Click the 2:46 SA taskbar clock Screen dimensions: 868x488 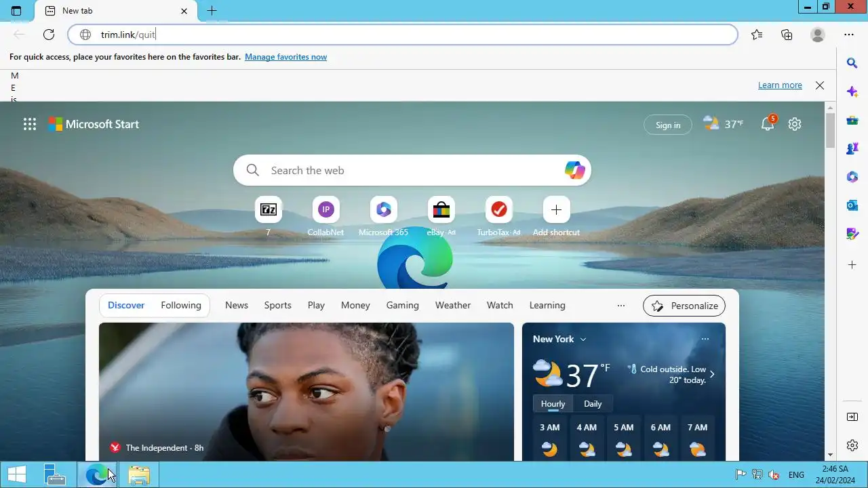click(x=835, y=474)
